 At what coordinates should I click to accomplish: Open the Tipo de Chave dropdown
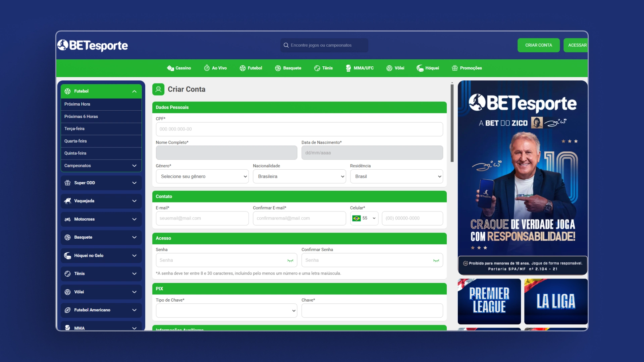click(x=226, y=311)
